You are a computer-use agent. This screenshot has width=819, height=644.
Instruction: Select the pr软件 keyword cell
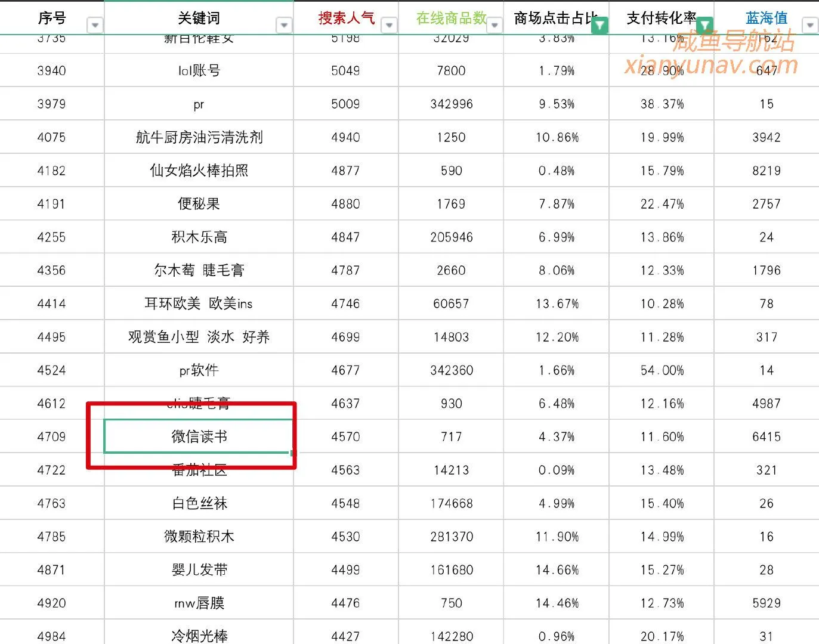pos(199,370)
